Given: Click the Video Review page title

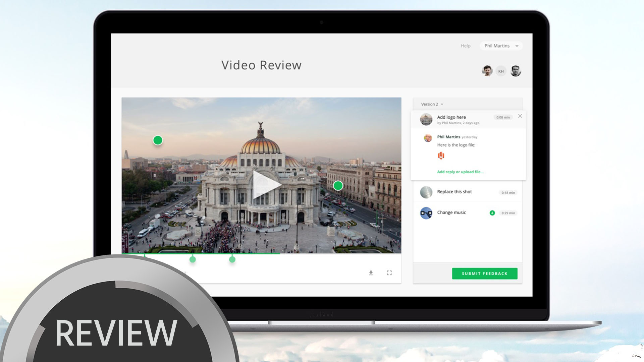Looking at the screenshot, I should tap(261, 65).
